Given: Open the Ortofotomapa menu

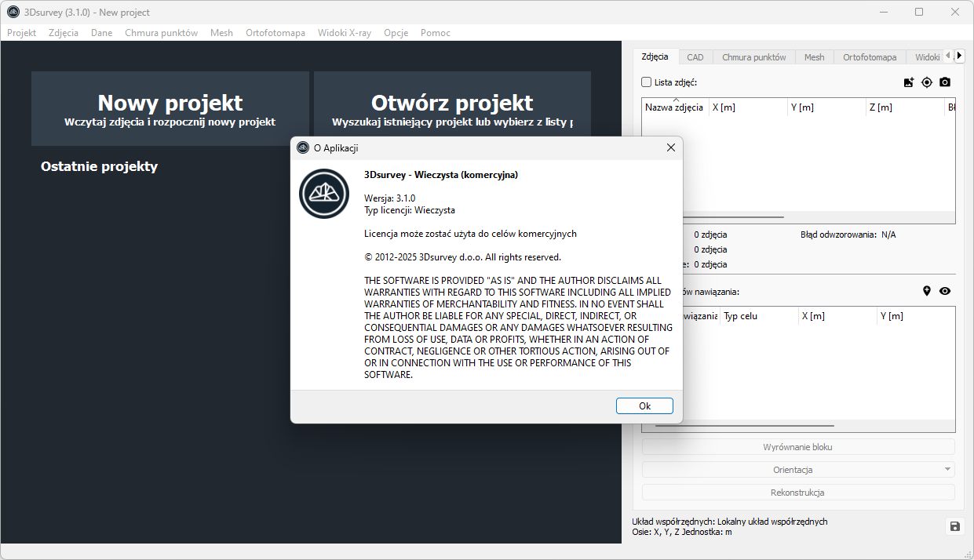Looking at the screenshot, I should 275,33.
